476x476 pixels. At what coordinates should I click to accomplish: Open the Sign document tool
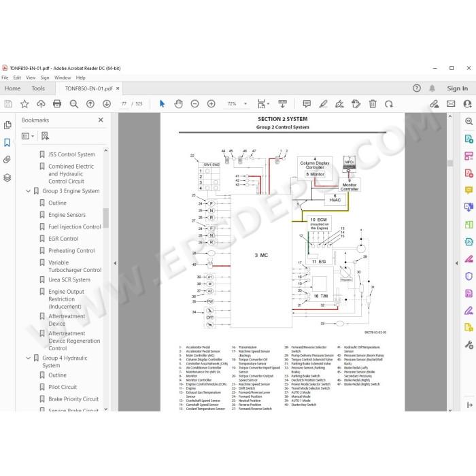tap(339, 104)
